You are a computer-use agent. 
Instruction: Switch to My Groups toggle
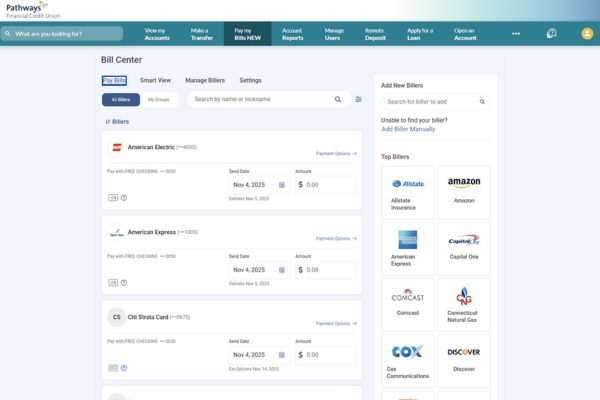[158, 100]
